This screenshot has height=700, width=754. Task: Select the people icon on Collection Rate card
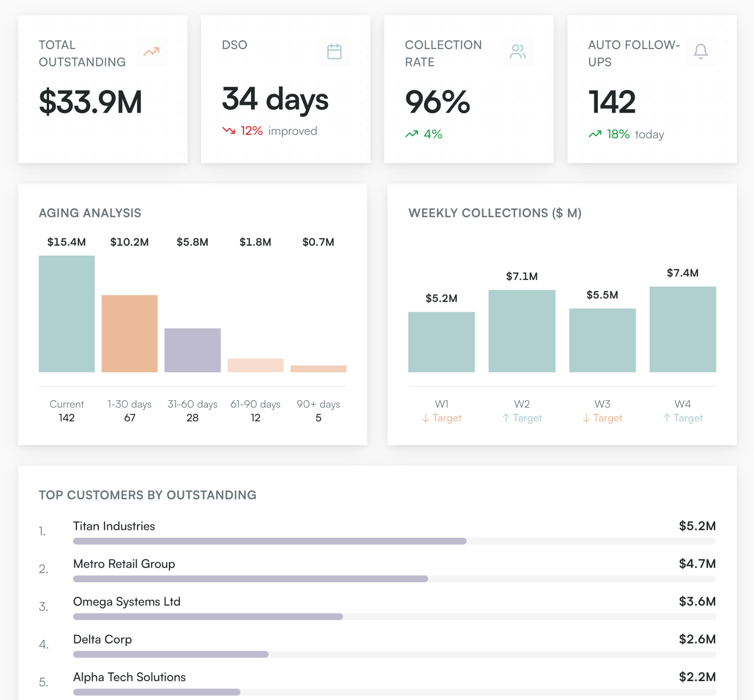point(518,51)
